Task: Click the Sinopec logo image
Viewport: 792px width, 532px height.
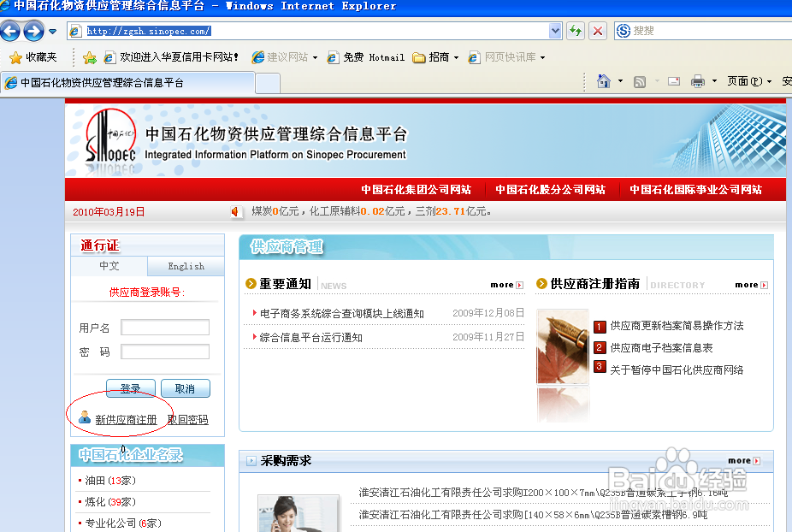Action: [x=110, y=136]
